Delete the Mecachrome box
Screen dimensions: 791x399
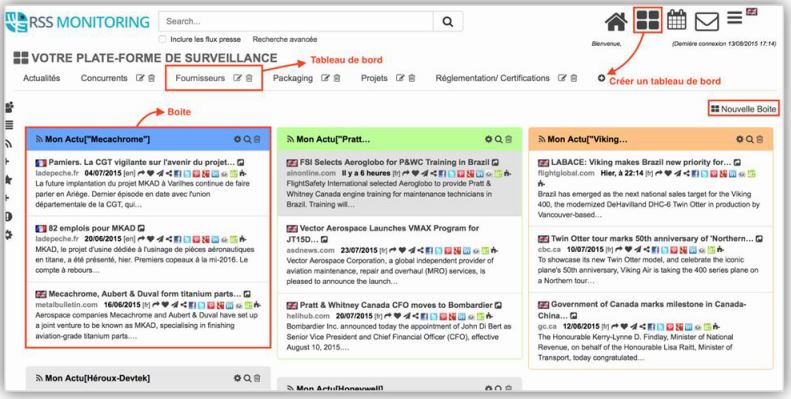tap(257, 139)
